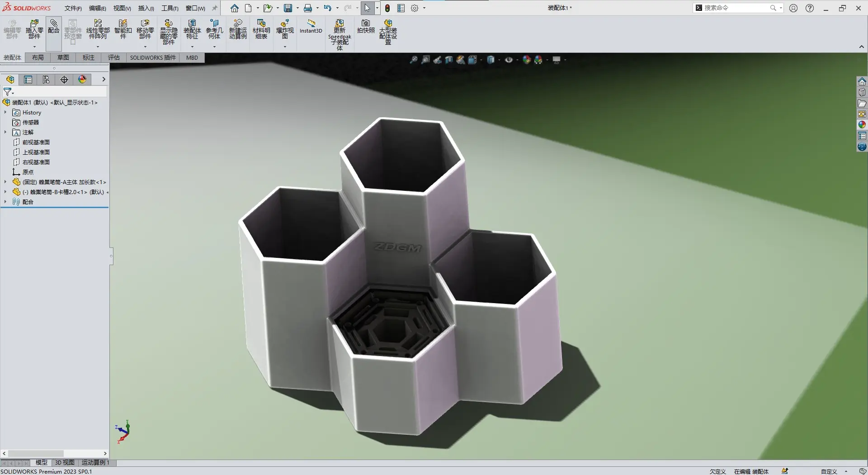Switch to the 评估 ribbon tab
868x475 pixels.
point(113,57)
